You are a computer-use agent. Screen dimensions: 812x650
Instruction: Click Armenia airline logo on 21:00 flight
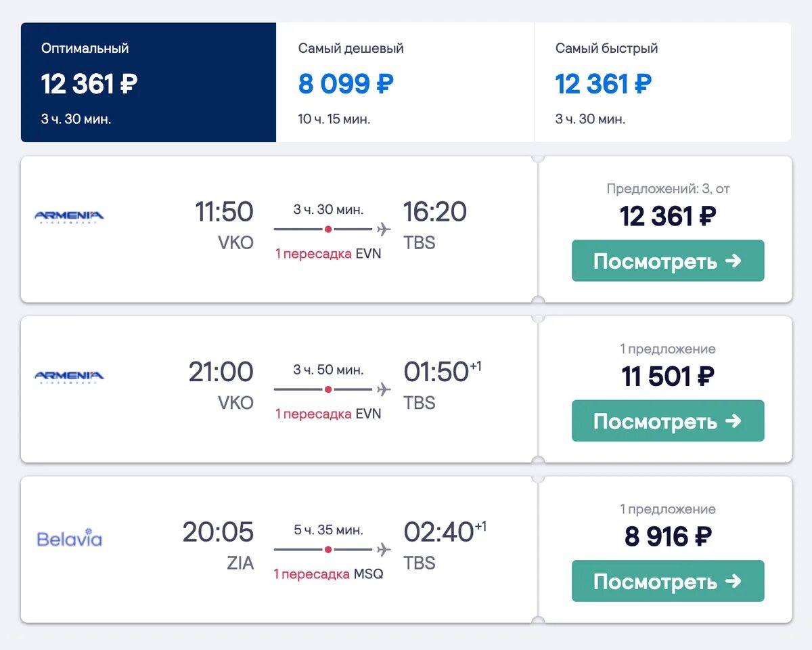click(69, 376)
